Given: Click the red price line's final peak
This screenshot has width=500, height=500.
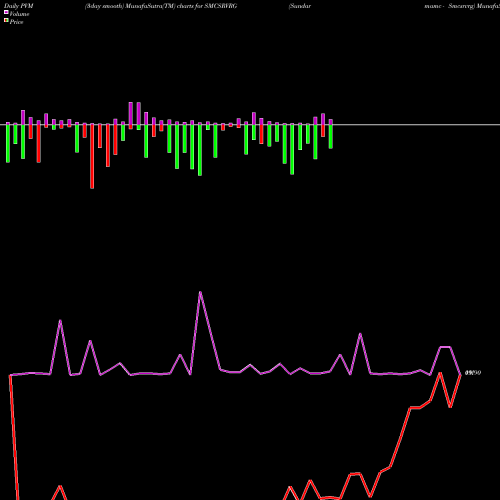Looking at the screenshot, I should (440, 373).
